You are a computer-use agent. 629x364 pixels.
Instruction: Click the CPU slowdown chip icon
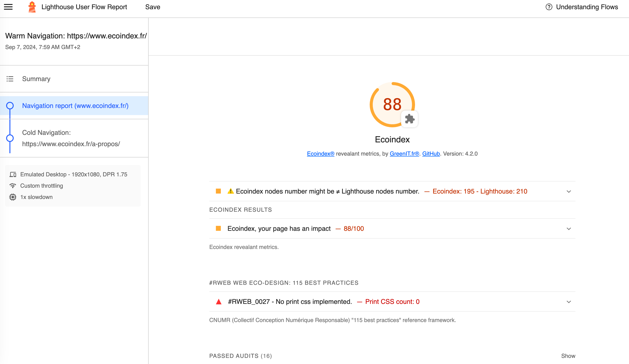coord(13,197)
